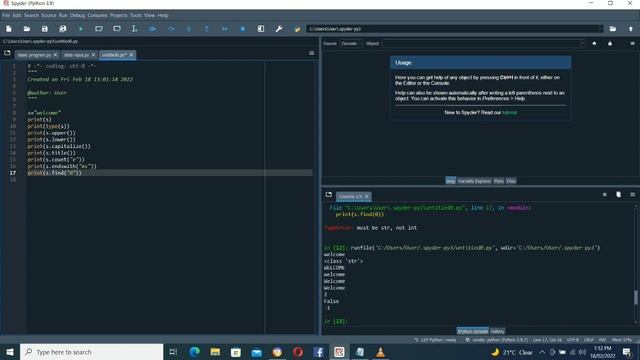Open file using toolbar folder icon
The width and height of the screenshot is (640, 360).
coord(27,29)
